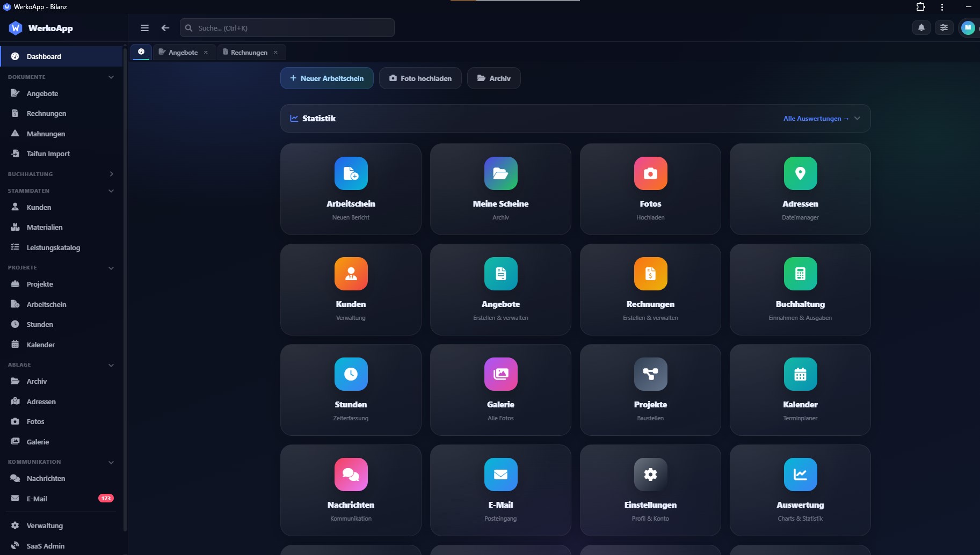
Task: Close the Rechnungen tab
Action: tap(275, 52)
